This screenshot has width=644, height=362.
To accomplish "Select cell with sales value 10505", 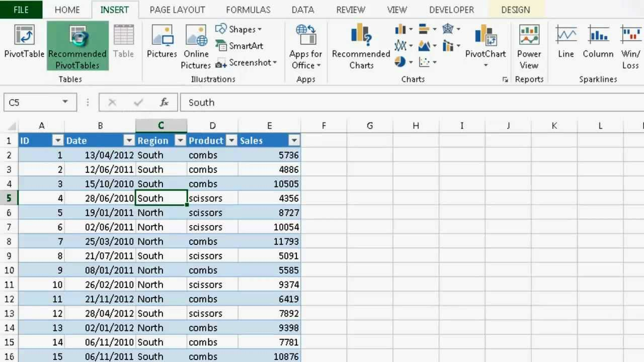I will [x=269, y=184].
